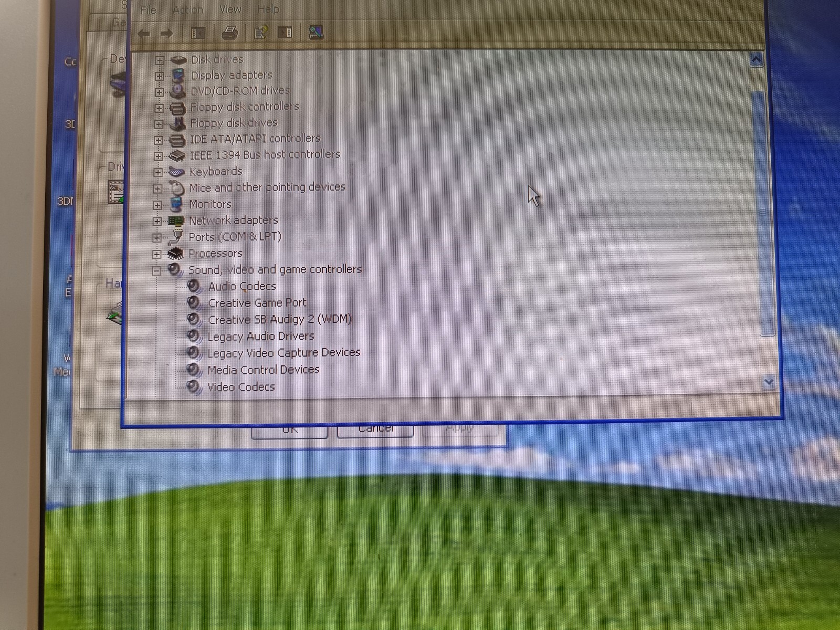Select the Floppy disk drives icon
Viewport: 840px width, 630px height.
click(178, 123)
